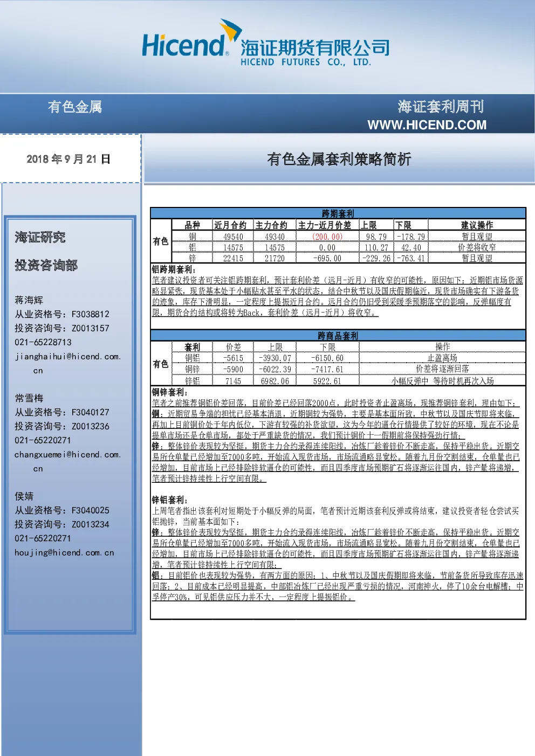The image size is (535, 756).
Task: Click consulting number Z0013236
Action: [90, 426]
